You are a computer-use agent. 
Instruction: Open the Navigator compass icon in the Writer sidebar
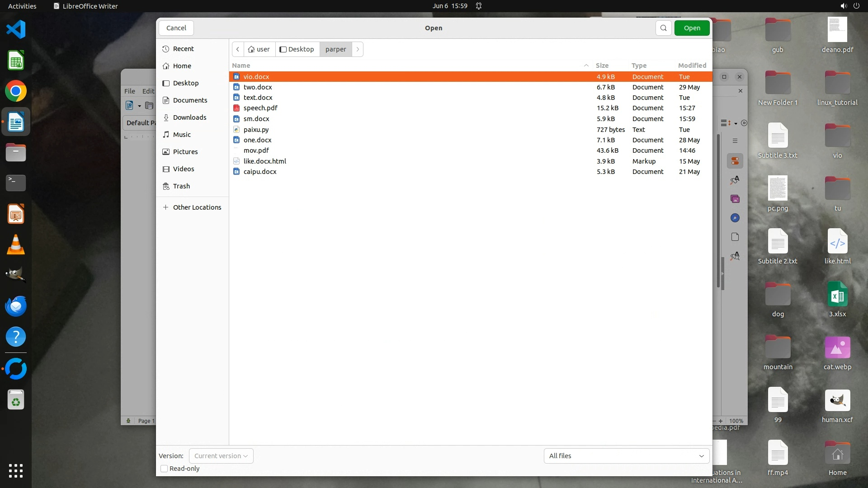click(x=735, y=218)
